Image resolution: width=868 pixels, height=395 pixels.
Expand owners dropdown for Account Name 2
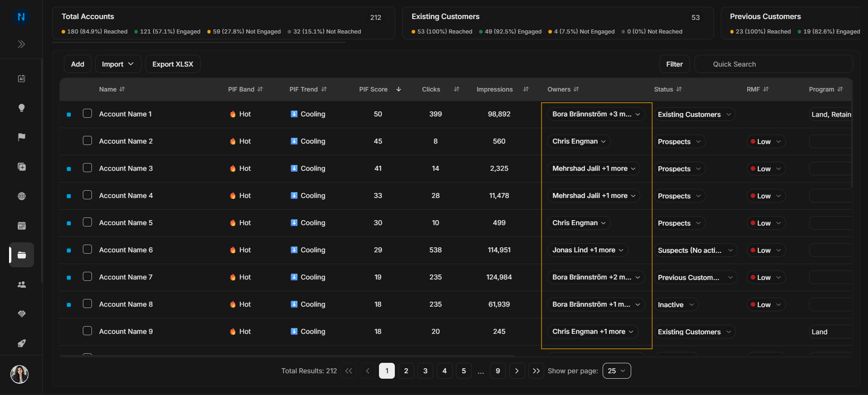tap(579, 141)
